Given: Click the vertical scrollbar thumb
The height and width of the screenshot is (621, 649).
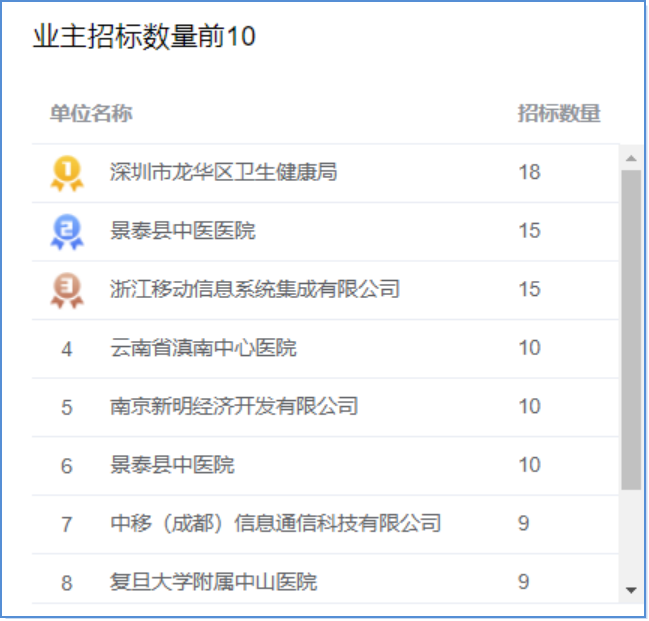Looking at the screenshot, I should [631, 330].
